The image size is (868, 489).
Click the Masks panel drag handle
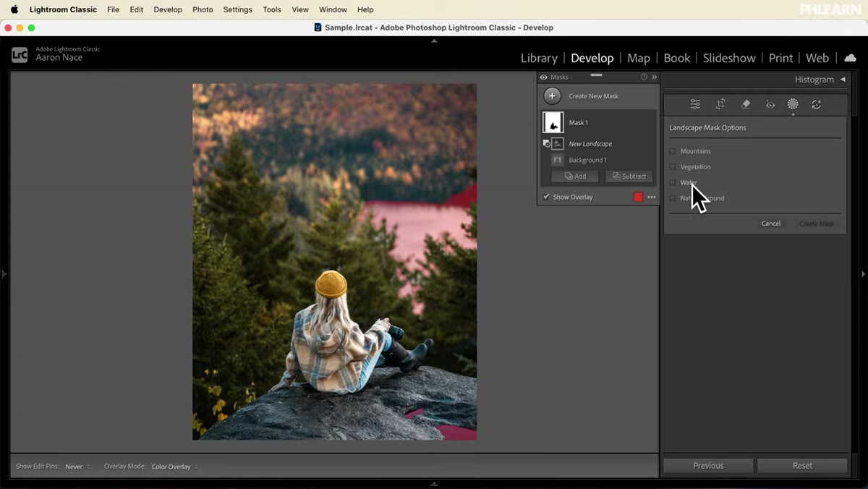(x=596, y=75)
